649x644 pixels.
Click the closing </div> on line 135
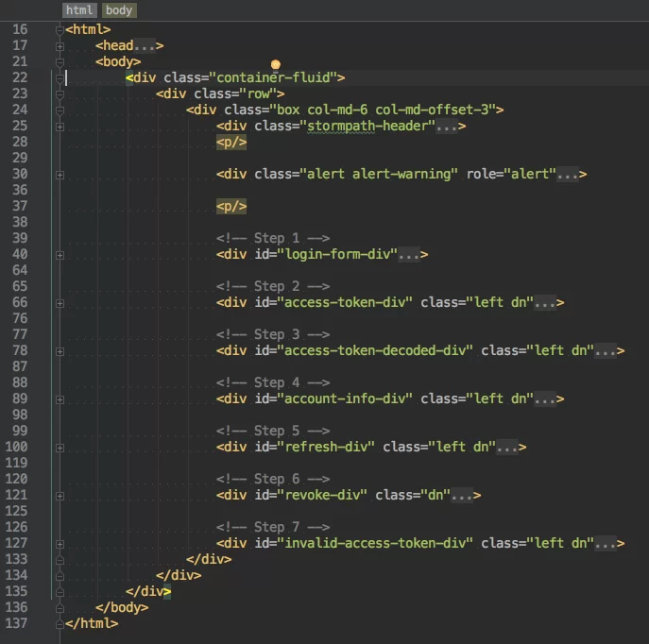(148, 591)
